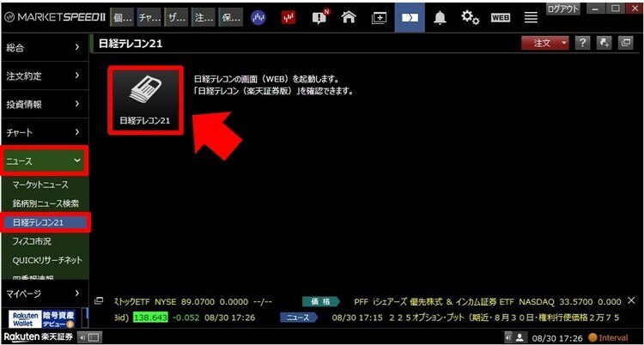This screenshot has width=644, height=345.
Task: Click the ログアウト button
Action: (x=562, y=9)
